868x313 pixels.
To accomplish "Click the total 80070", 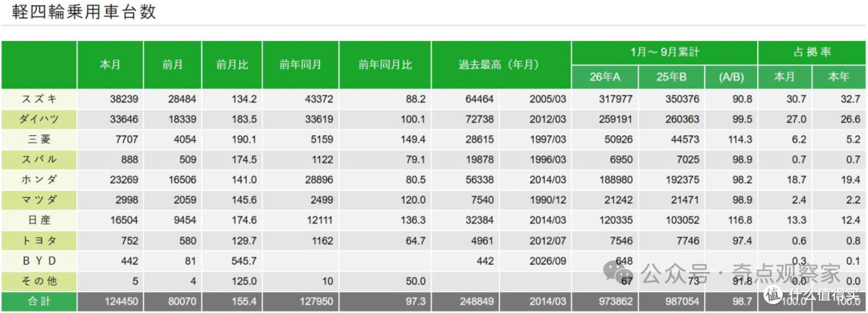I will (x=182, y=302).
